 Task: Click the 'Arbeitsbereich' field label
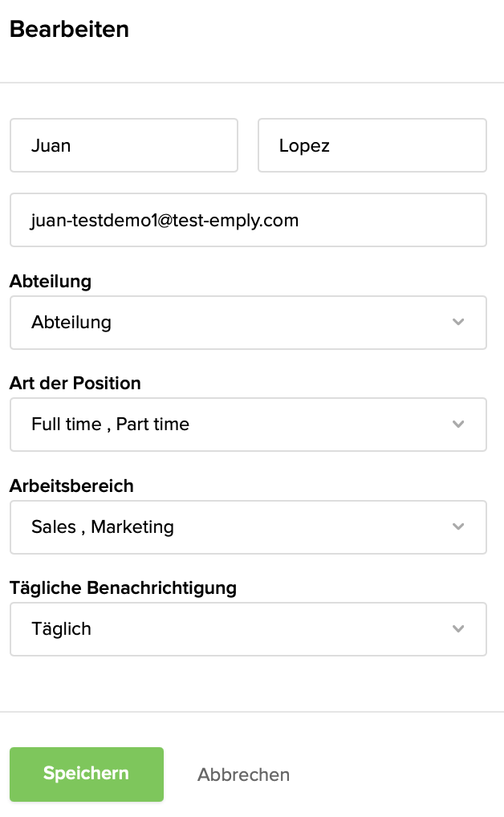[71, 486]
